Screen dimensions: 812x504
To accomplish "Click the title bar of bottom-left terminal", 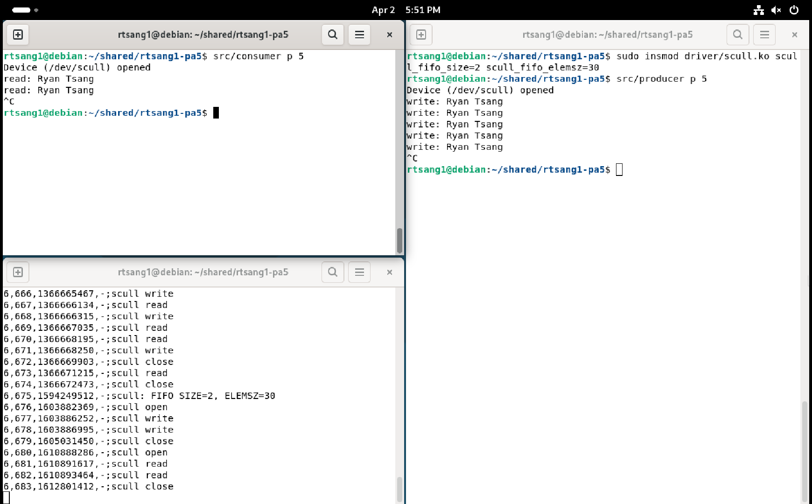I will (x=203, y=272).
